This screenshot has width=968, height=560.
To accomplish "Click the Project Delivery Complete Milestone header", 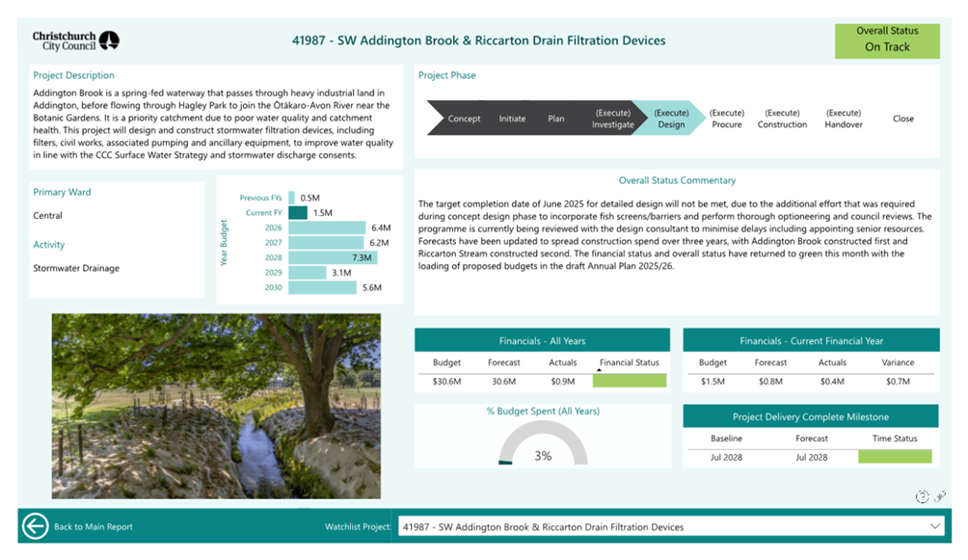I will pyautogui.click(x=811, y=416).
